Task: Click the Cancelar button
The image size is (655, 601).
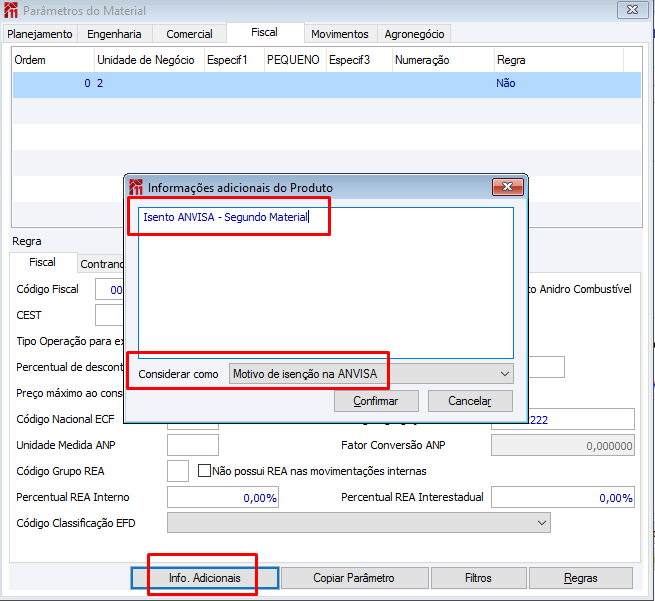Action: pos(470,401)
